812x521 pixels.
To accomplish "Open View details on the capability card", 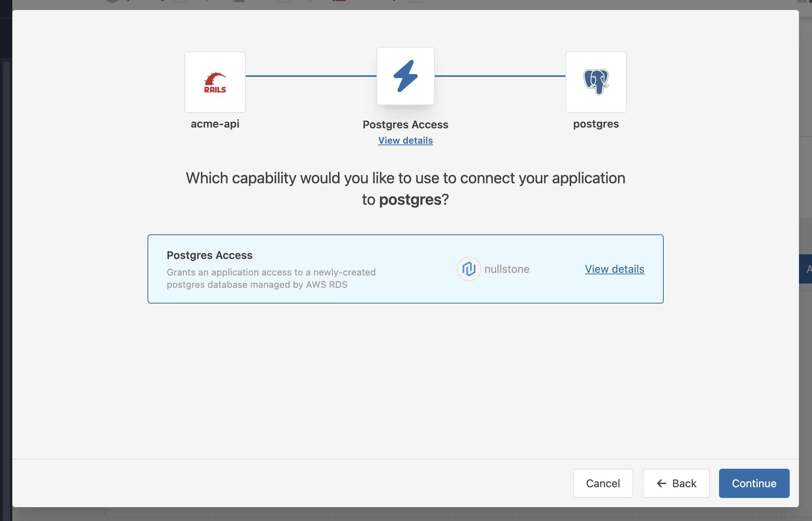I will pyautogui.click(x=614, y=269).
